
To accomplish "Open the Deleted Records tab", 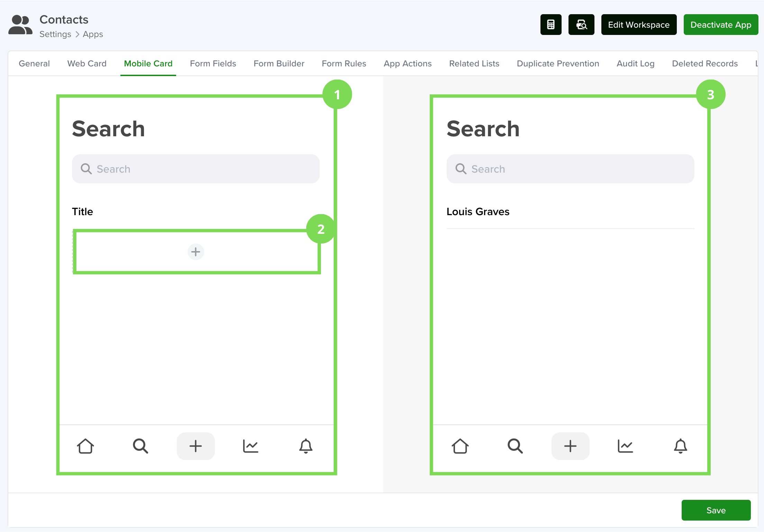I will (705, 64).
